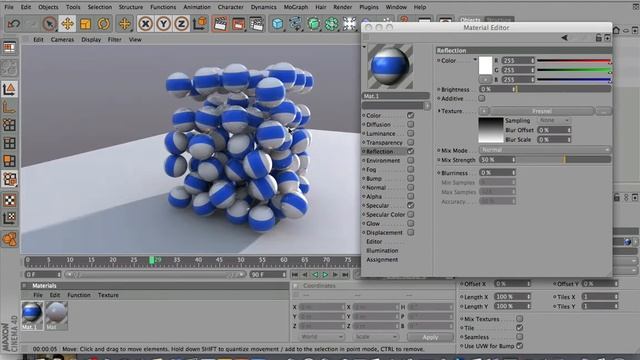Viewport: 640px width, 360px height.
Task: Toggle the Specular channel checkbox
Action: 411,205
